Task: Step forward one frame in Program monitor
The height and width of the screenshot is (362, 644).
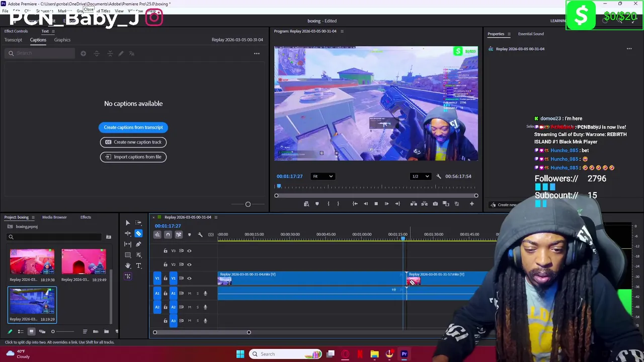Action: click(x=386, y=204)
